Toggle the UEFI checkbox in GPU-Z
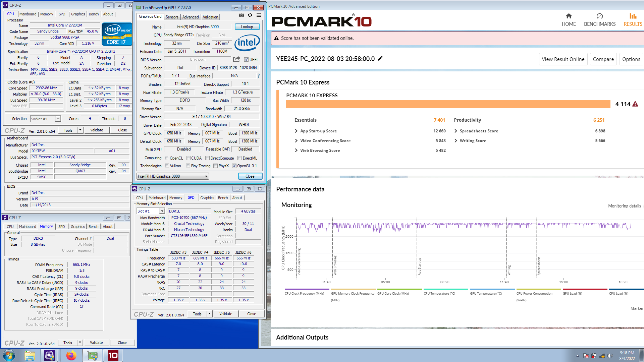Screen dimensions: 644x362 [246, 60]
